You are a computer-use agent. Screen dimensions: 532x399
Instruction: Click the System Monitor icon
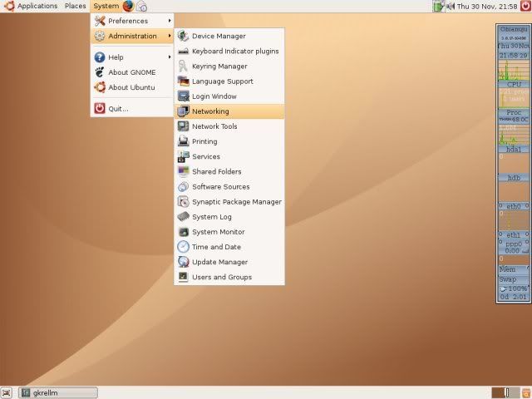point(183,232)
